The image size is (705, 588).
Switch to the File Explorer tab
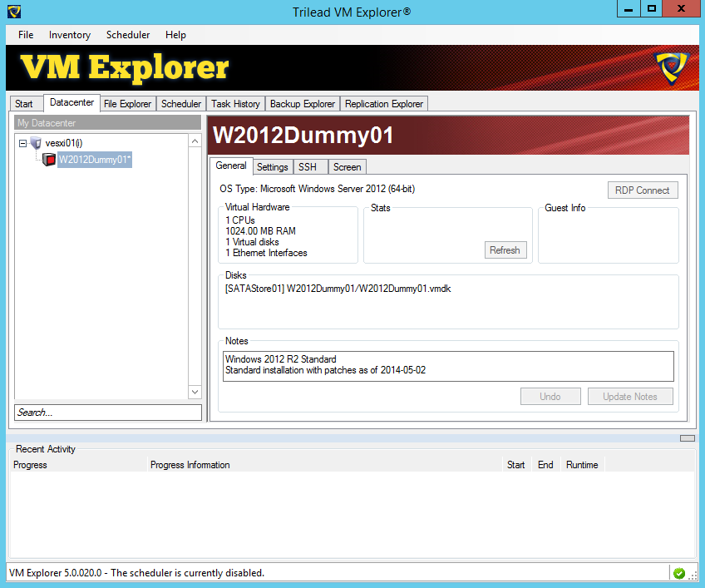(x=127, y=104)
